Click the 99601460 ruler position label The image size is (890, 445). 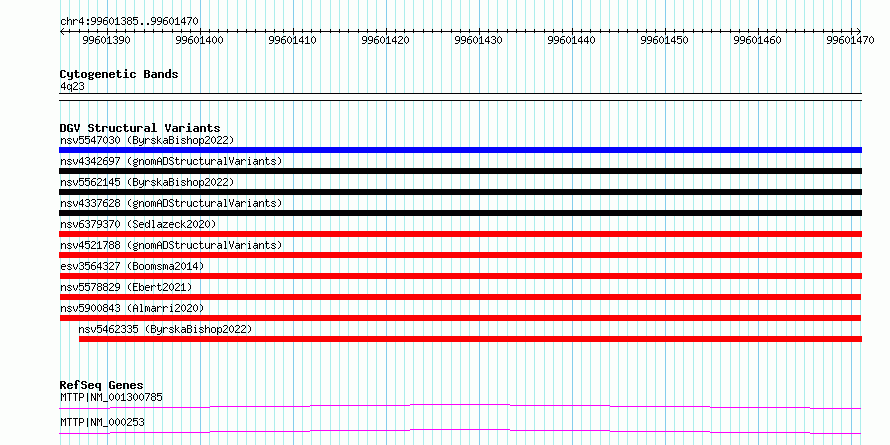pos(758,40)
